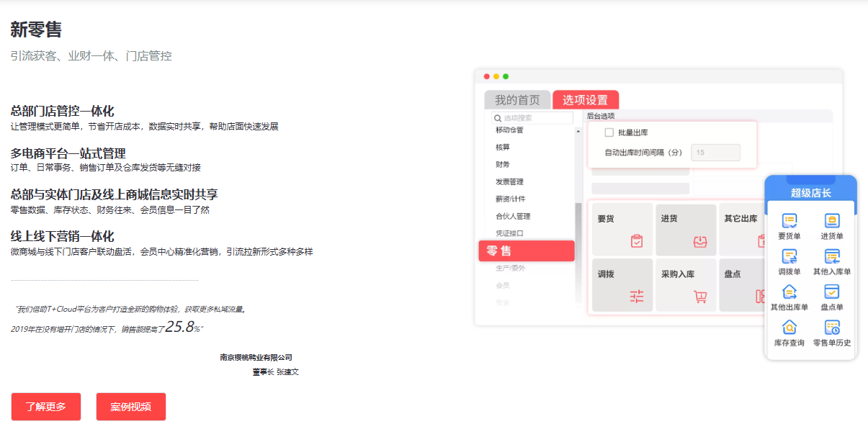Switch to the 我的首页 tab
The image size is (868, 424).
517,100
